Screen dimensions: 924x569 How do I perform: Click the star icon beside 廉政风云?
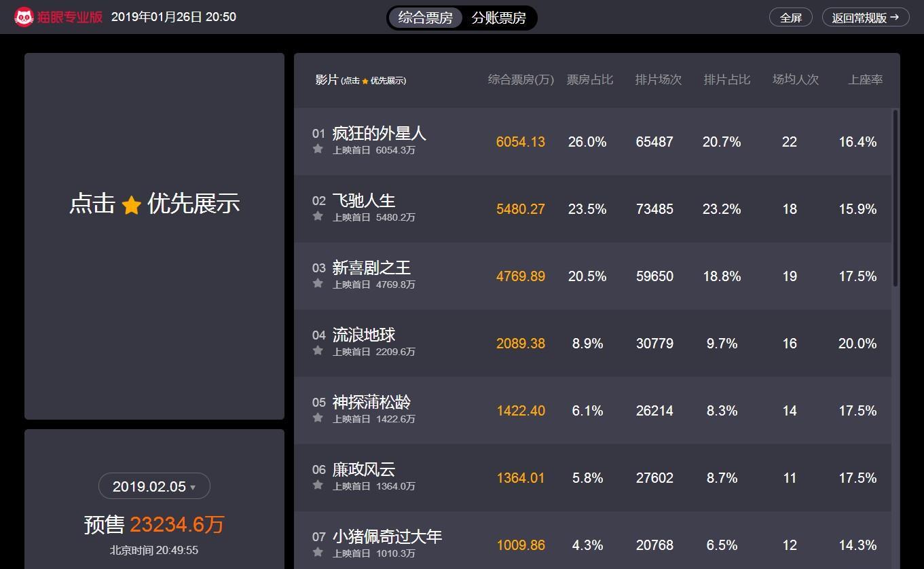click(x=316, y=485)
